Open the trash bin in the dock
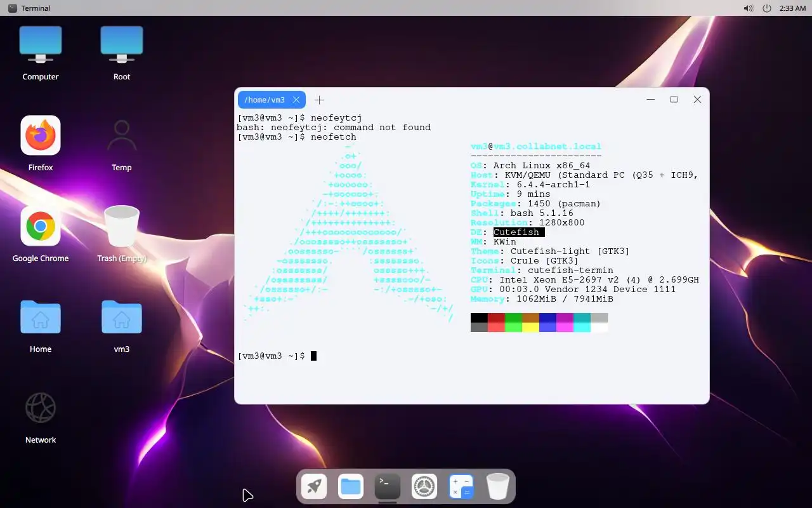 (498, 487)
